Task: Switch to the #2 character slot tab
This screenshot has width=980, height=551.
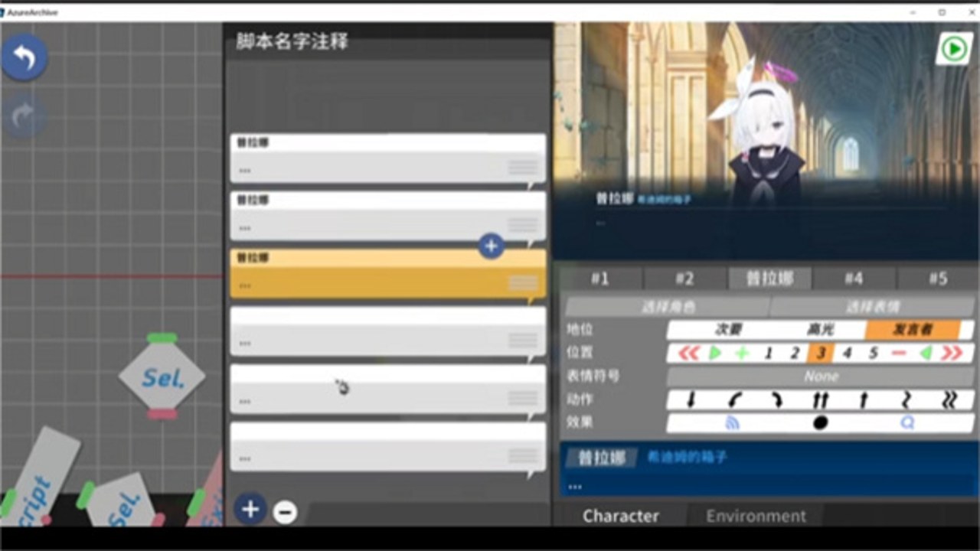Action: coord(685,279)
